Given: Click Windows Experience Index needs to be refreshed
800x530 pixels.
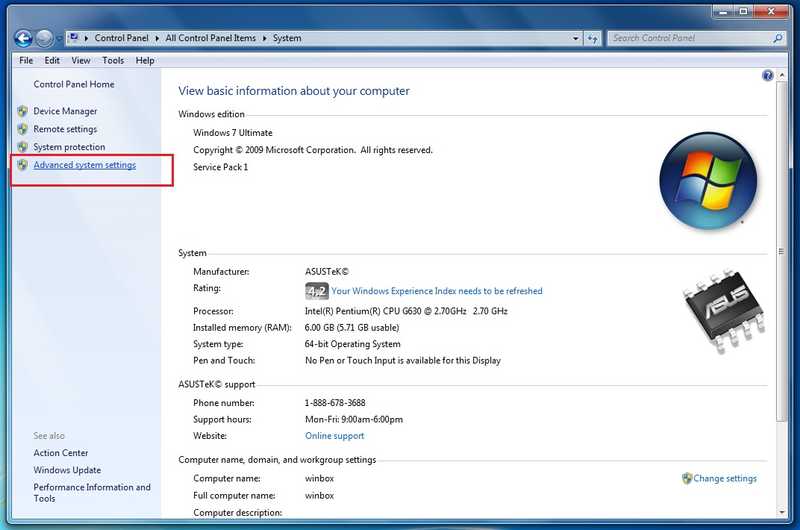Looking at the screenshot, I should click(437, 291).
